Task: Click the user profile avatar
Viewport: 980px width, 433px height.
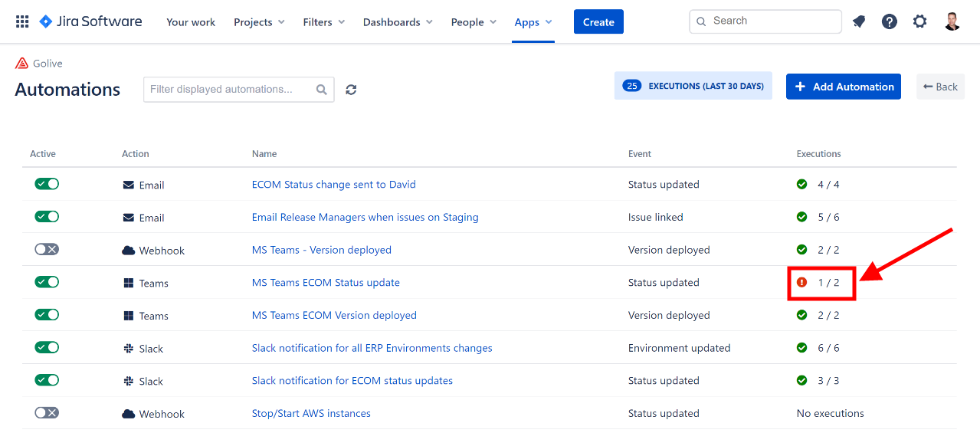Action: (x=952, y=21)
